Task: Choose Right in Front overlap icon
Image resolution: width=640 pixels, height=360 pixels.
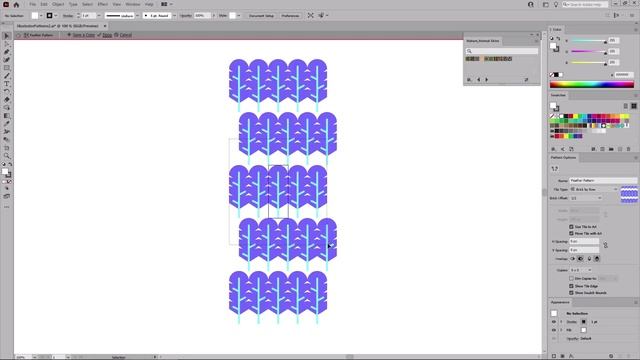Action: click(x=580, y=259)
